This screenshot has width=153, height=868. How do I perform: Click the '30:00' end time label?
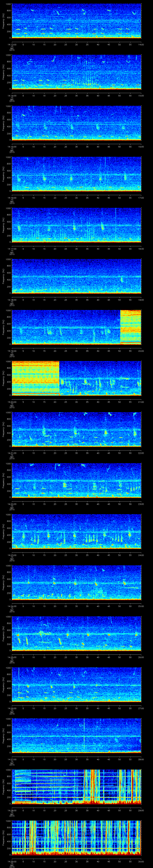(141, 862)
